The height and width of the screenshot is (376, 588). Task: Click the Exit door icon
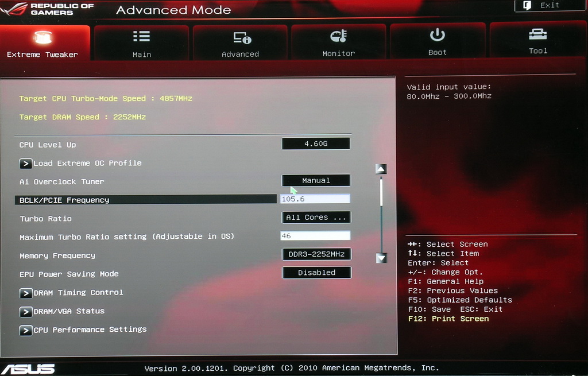[527, 5]
